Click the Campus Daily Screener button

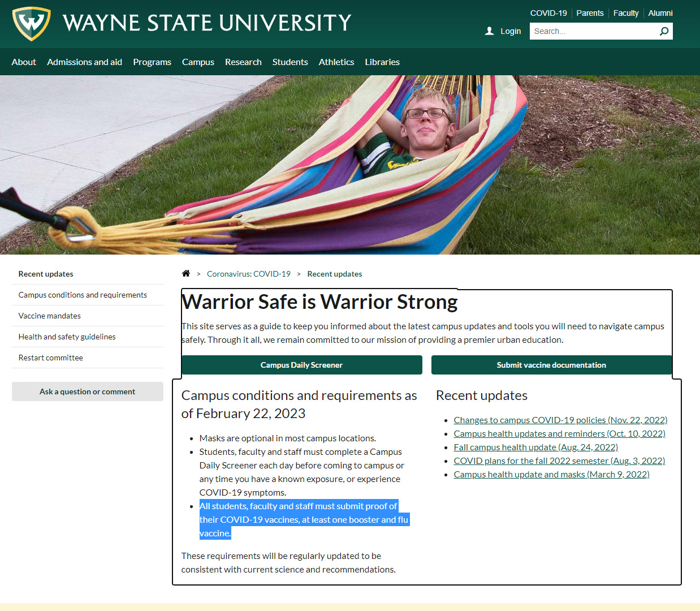(302, 365)
